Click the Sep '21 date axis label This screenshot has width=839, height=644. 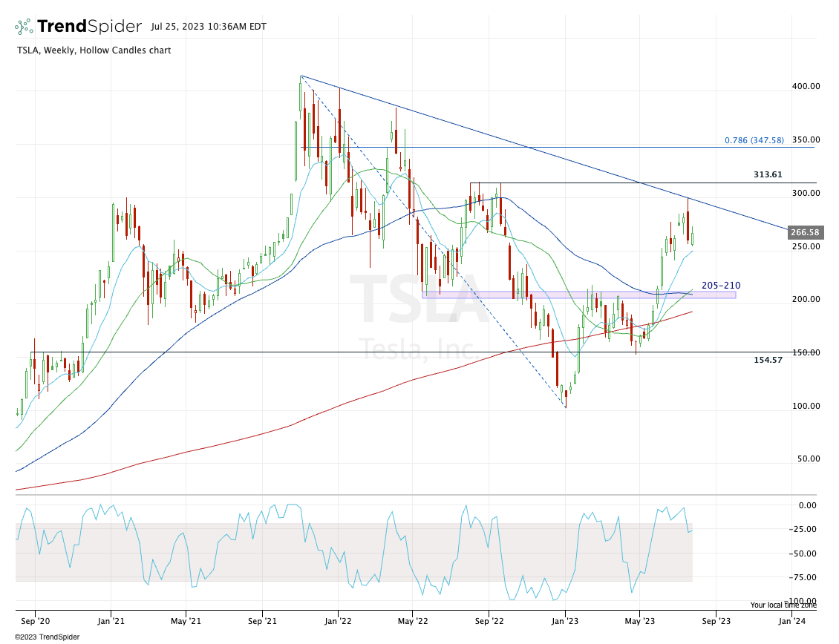click(262, 621)
